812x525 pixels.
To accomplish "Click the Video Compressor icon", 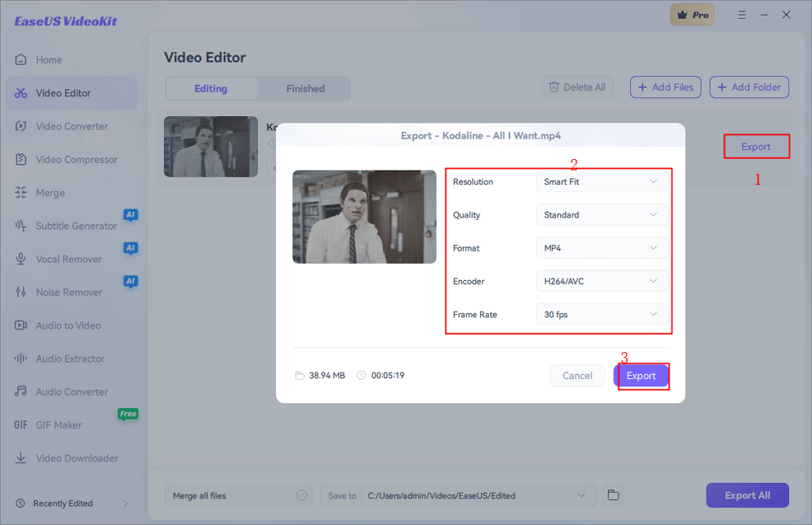I will click(x=21, y=159).
